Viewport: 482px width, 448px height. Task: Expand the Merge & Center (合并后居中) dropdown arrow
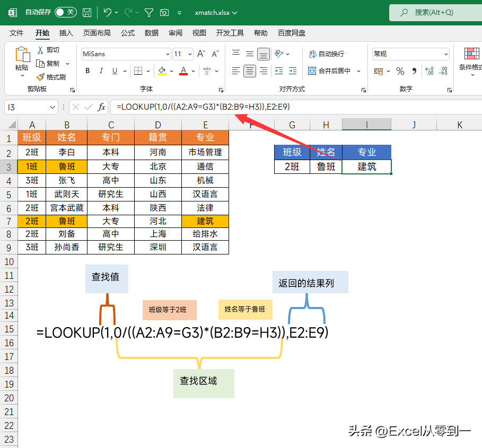[x=358, y=71]
